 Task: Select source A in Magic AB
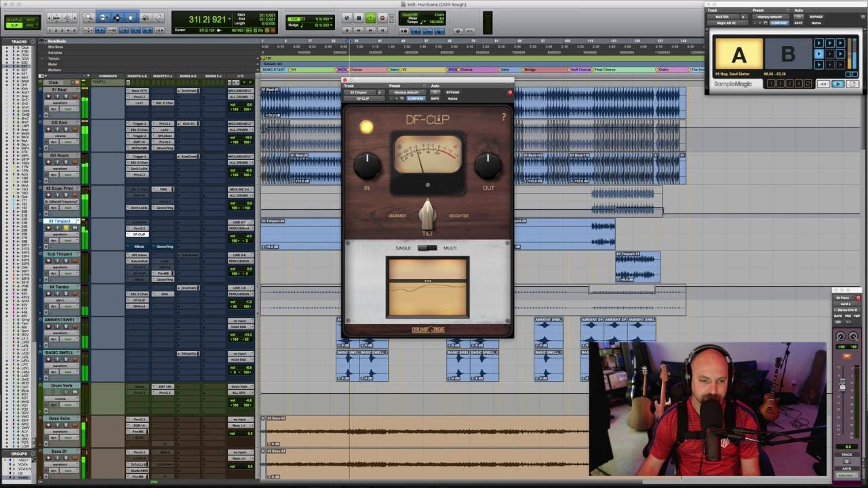click(x=739, y=54)
